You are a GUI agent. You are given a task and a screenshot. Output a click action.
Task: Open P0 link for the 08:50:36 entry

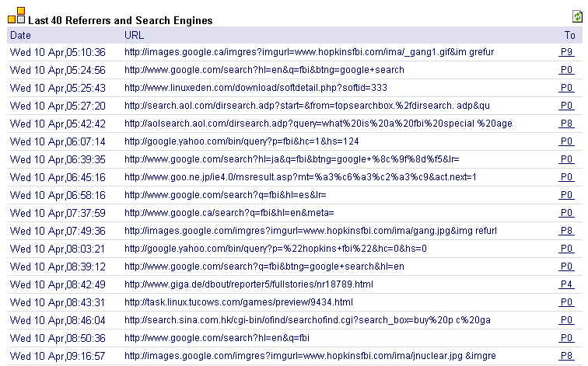pyautogui.click(x=566, y=338)
